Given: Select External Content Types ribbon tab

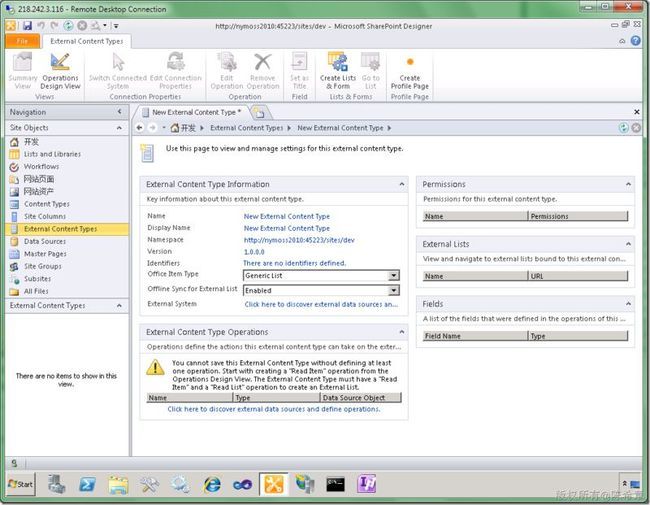Looking at the screenshot, I should tap(87, 41).
